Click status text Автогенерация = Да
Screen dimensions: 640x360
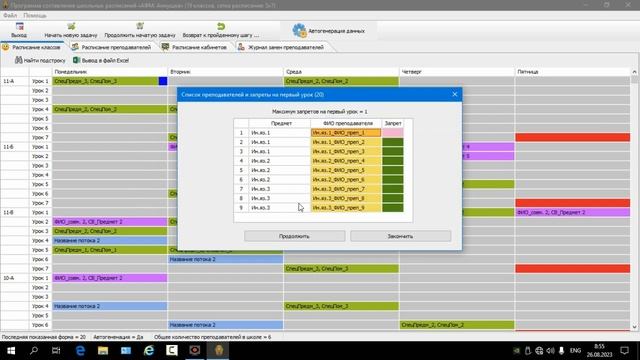tap(118, 337)
